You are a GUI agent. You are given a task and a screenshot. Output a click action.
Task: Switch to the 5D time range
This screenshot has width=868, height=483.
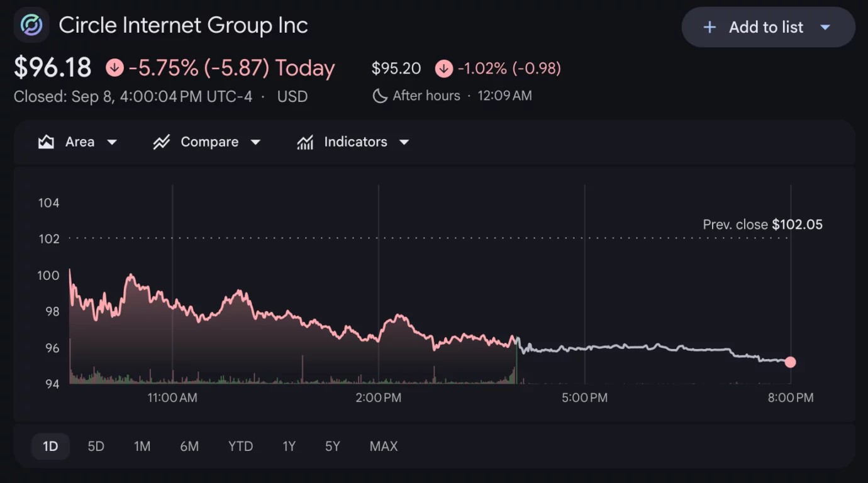coord(96,447)
